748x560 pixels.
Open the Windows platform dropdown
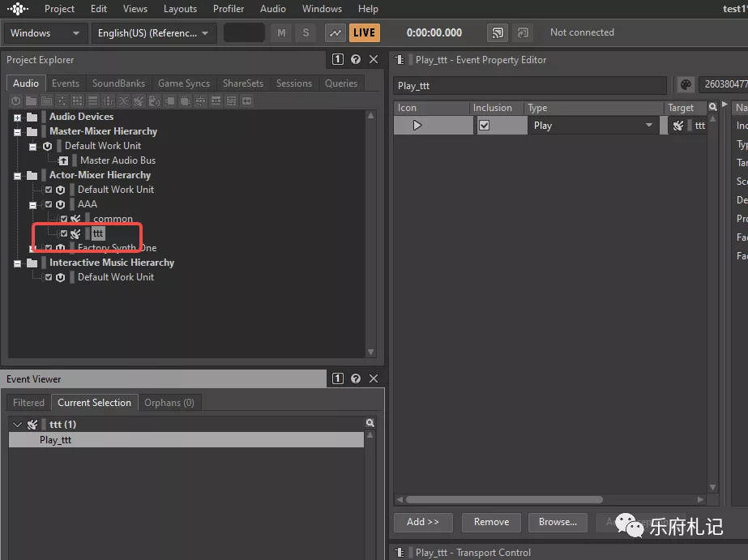(x=46, y=33)
